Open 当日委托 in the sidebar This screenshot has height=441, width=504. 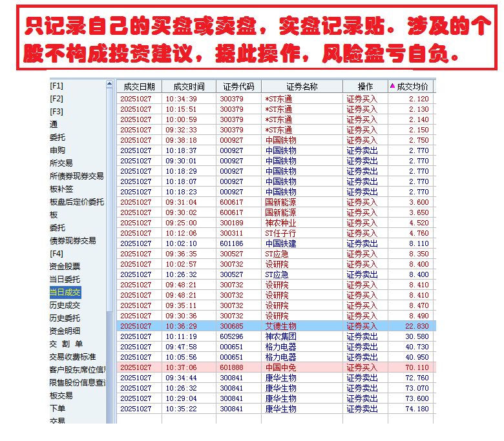pyautogui.click(x=65, y=279)
